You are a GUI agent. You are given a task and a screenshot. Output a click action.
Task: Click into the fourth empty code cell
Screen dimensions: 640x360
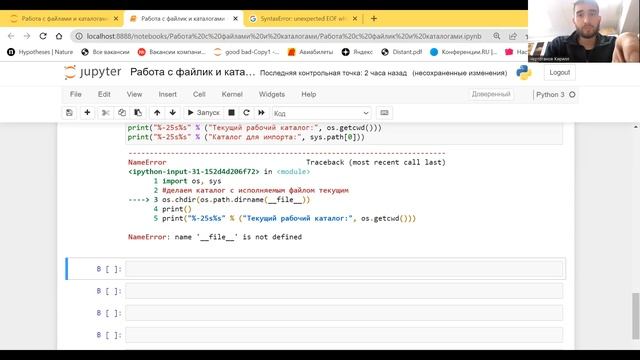(x=344, y=335)
